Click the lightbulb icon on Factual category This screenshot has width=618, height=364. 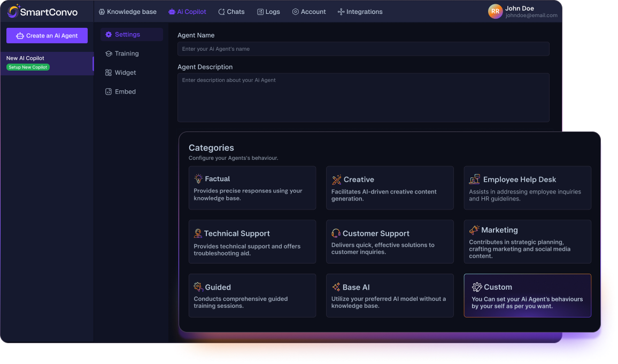coord(198,179)
